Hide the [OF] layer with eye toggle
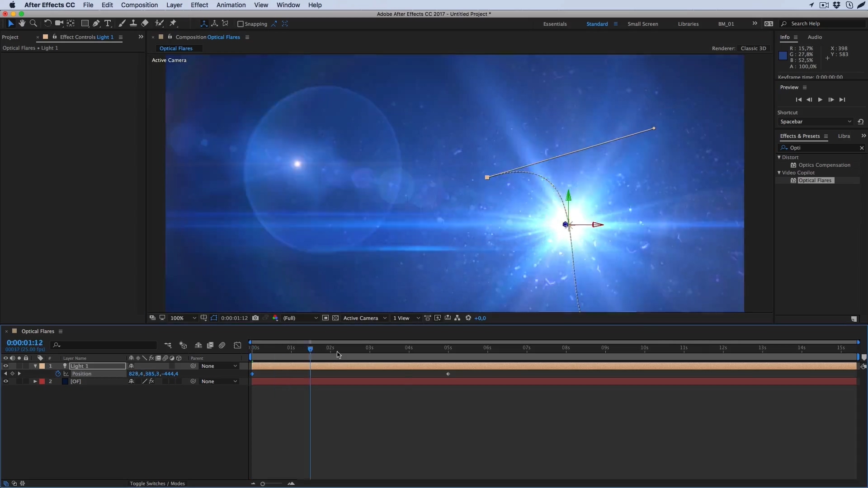This screenshot has width=868, height=488. [5, 381]
